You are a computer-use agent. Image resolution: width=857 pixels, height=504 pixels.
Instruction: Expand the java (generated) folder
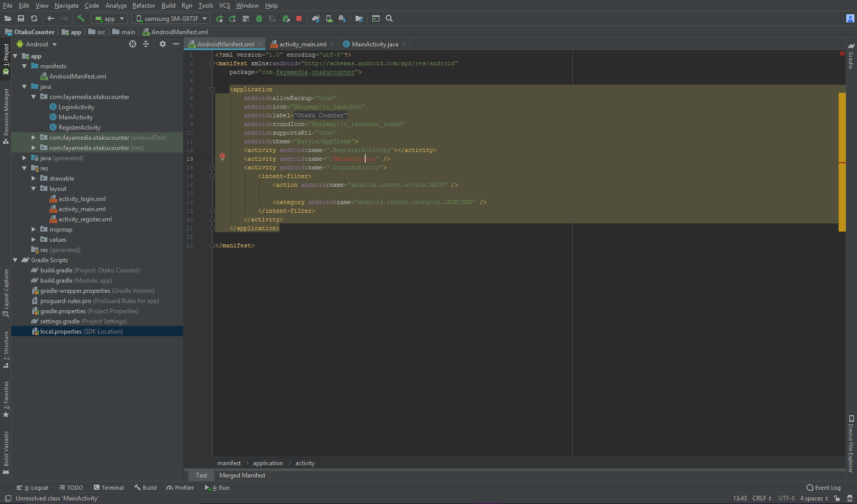tap(24, 158)
